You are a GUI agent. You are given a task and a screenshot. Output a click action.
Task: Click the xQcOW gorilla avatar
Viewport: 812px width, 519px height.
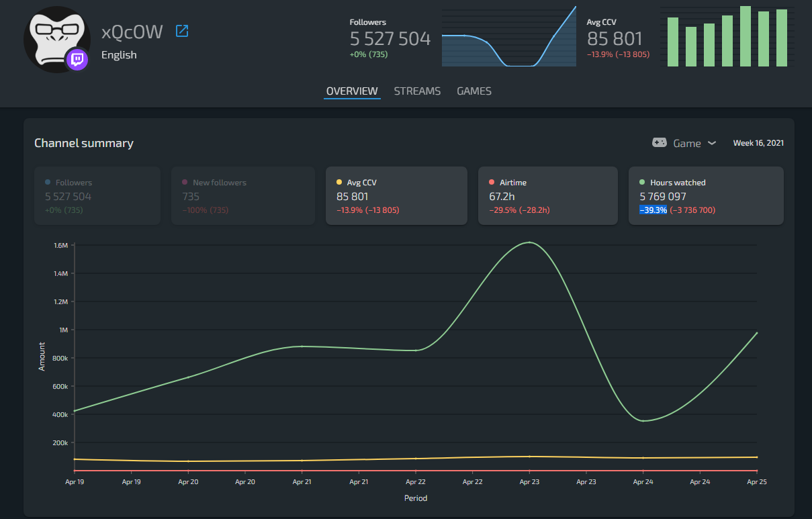[56, 40]
